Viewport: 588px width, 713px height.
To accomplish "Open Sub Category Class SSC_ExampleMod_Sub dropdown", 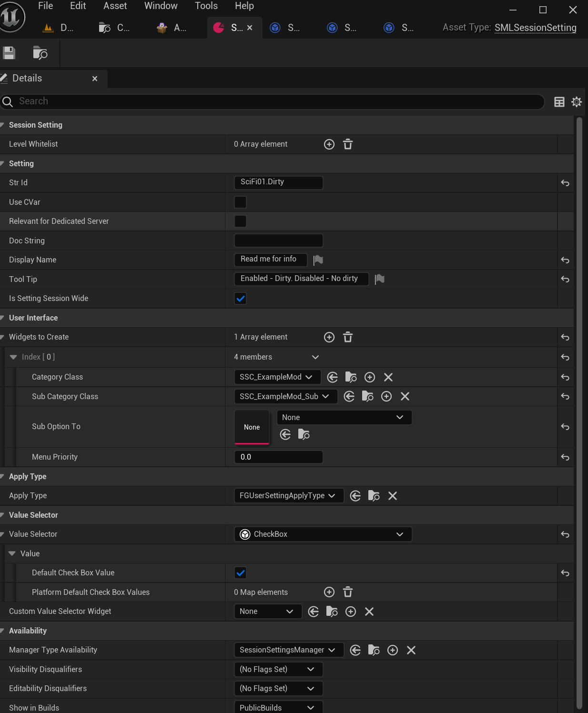I will pos(286,396).
